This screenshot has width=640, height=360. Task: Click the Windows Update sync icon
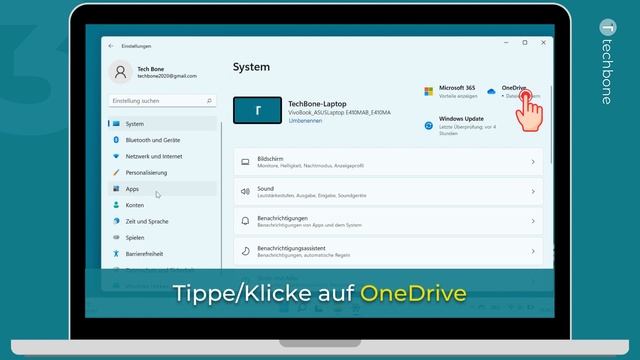pyautogui.click(x=429, y=126)
